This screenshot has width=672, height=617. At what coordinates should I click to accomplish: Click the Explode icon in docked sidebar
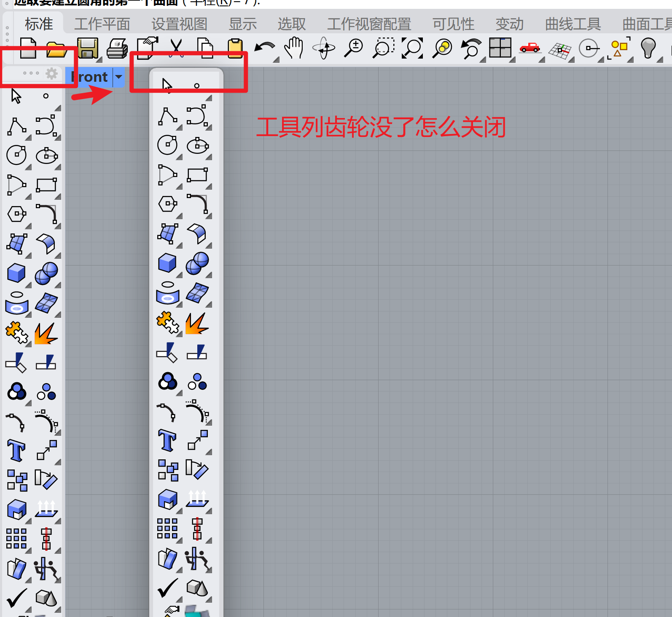tap(46, 333)
